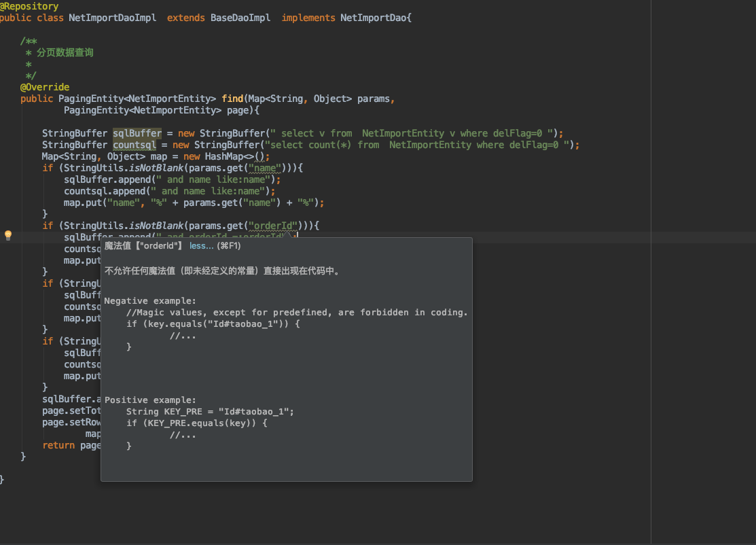Click the "orderId" string in the isNotBlank check
Screen dimensions: 756x545
click(x=273, y=226)
